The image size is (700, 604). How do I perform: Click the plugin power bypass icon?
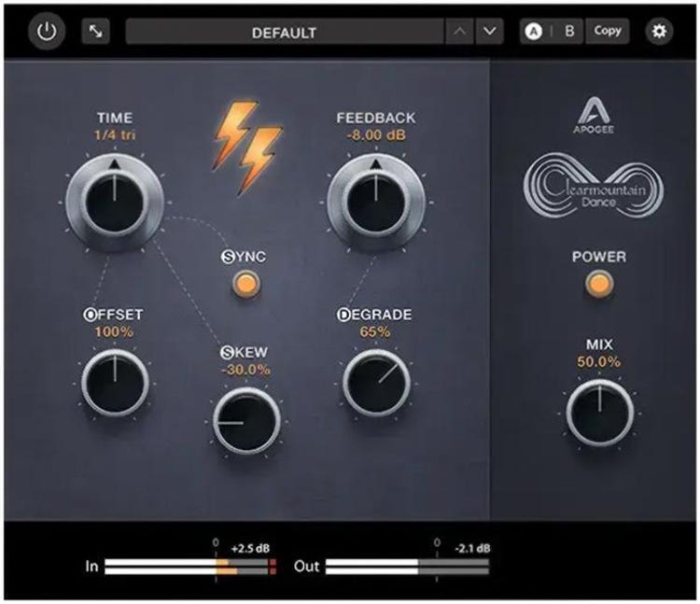47,32
